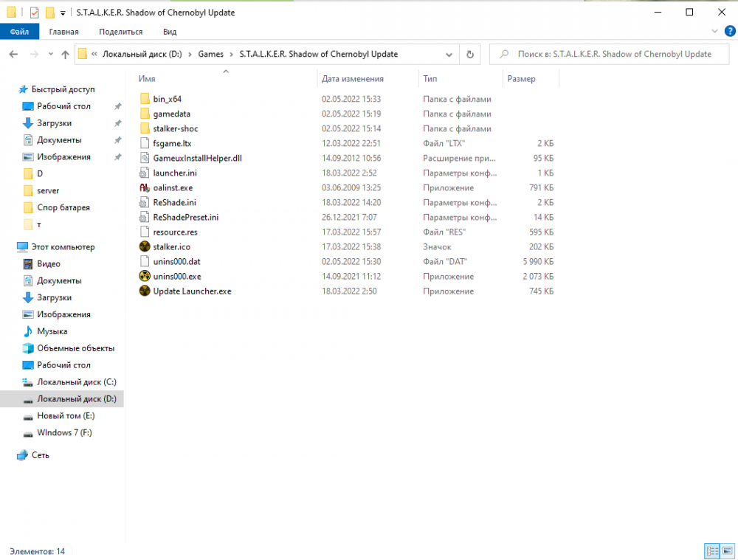Open the Вид ribbon tab
Screen dimensions: 738x560
coord(170,32)
